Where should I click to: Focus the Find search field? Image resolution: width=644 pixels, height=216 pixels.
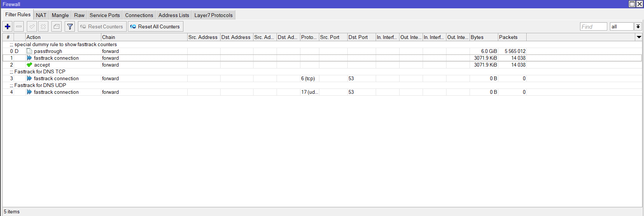point(593,26)
